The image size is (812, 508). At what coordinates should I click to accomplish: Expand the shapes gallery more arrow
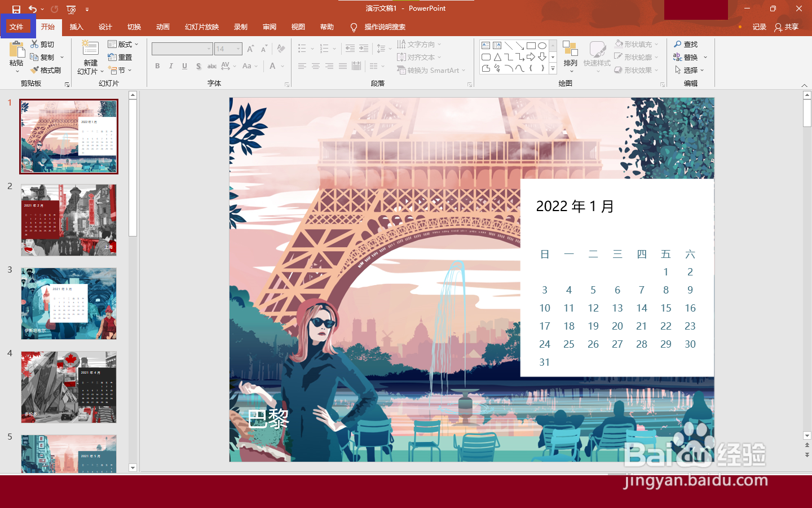point(553,68)
